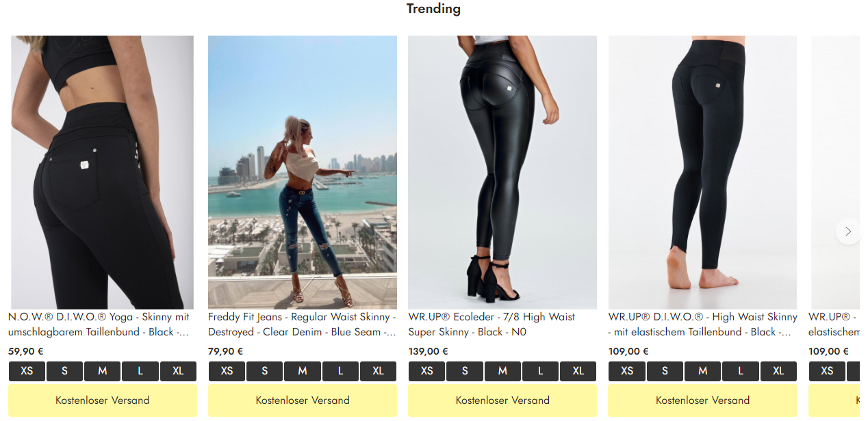This screenshot has width=868, height=421.
Task: Click Kostenloser Versand under the Ecoleder pants
Action: [x=502, y=400]
